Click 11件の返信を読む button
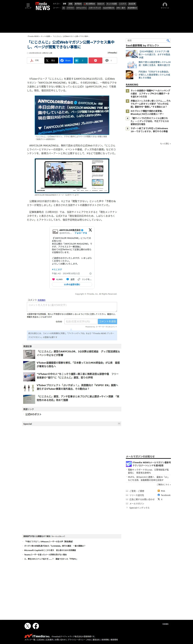Screen dimensions: 193x644 [72, 285]
